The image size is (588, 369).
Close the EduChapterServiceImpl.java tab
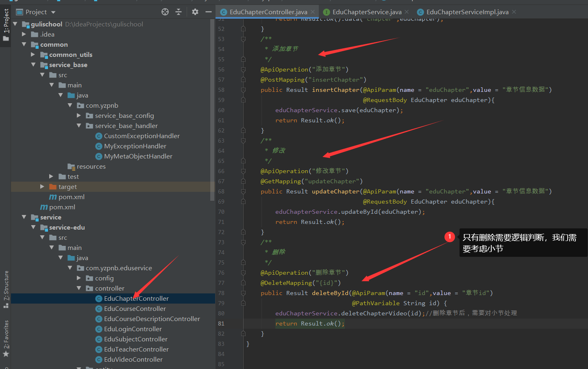coord(514,12)
